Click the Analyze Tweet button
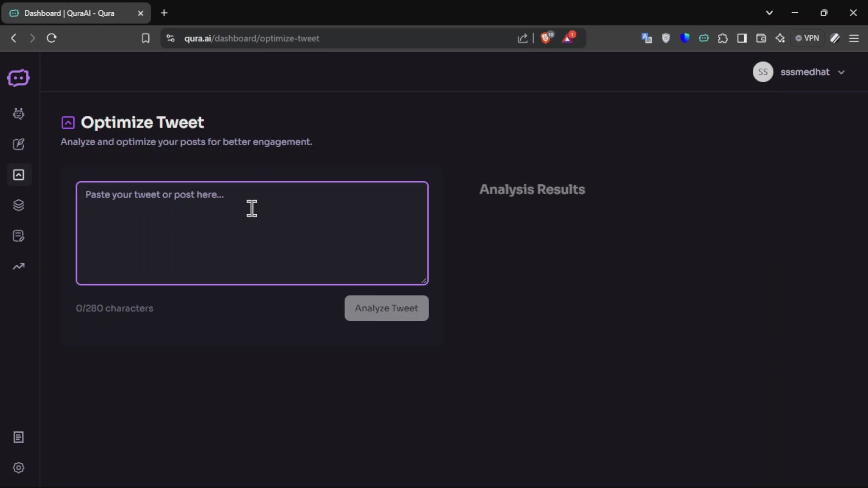 pos(386,308)
